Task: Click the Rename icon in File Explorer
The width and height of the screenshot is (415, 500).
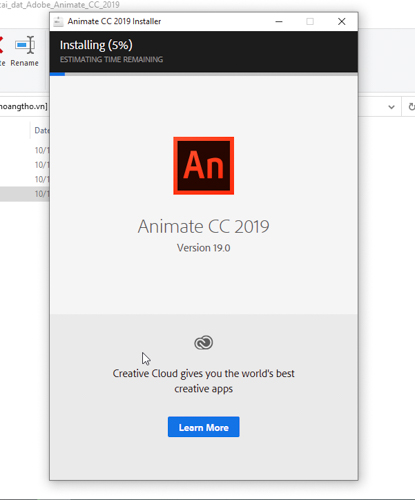Action: [25, 45]
